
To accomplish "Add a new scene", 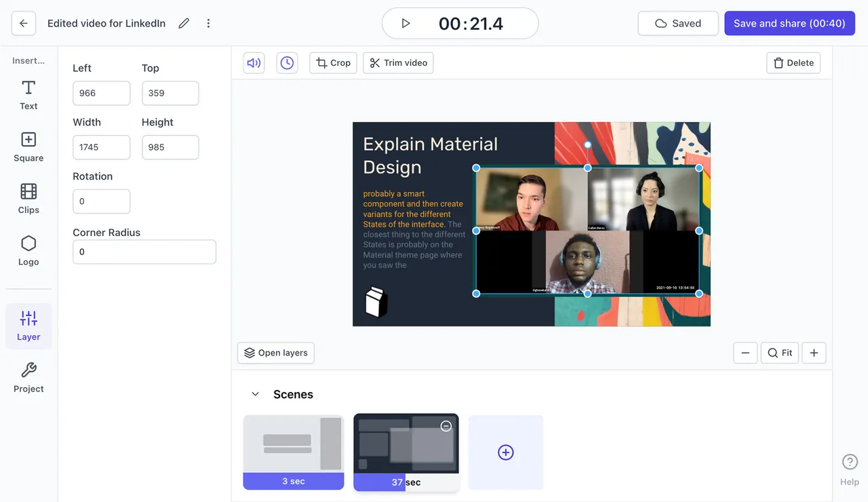I will 506,452.
